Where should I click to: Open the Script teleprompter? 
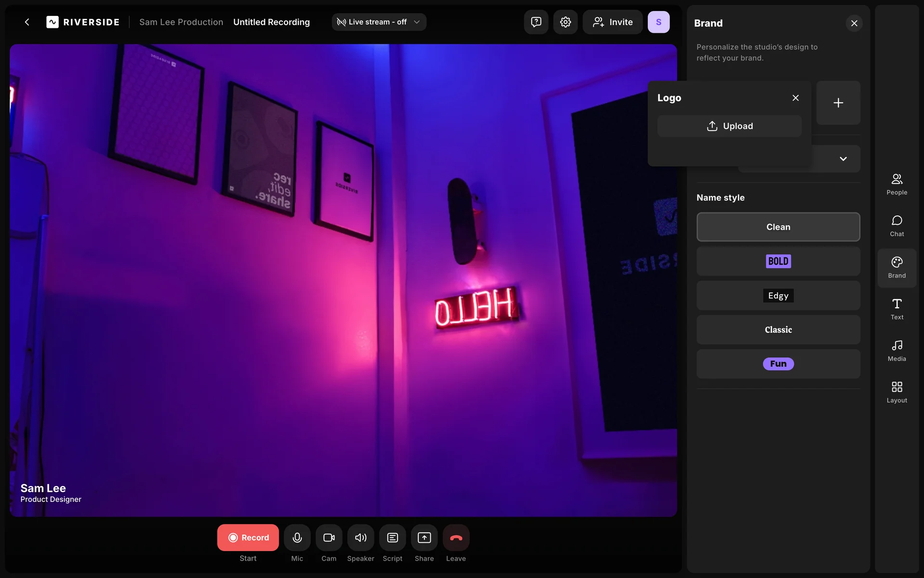[x=392, y=538]
